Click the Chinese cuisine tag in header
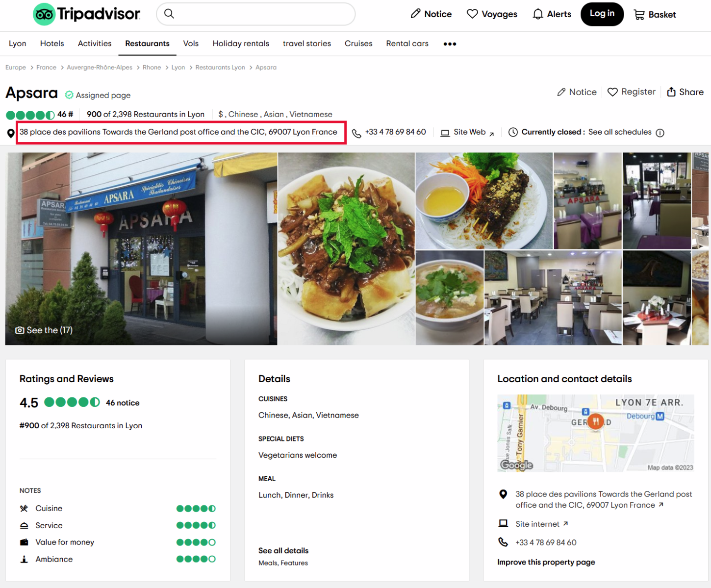This screenshot has height=588, width=711. tap(243, 114)
